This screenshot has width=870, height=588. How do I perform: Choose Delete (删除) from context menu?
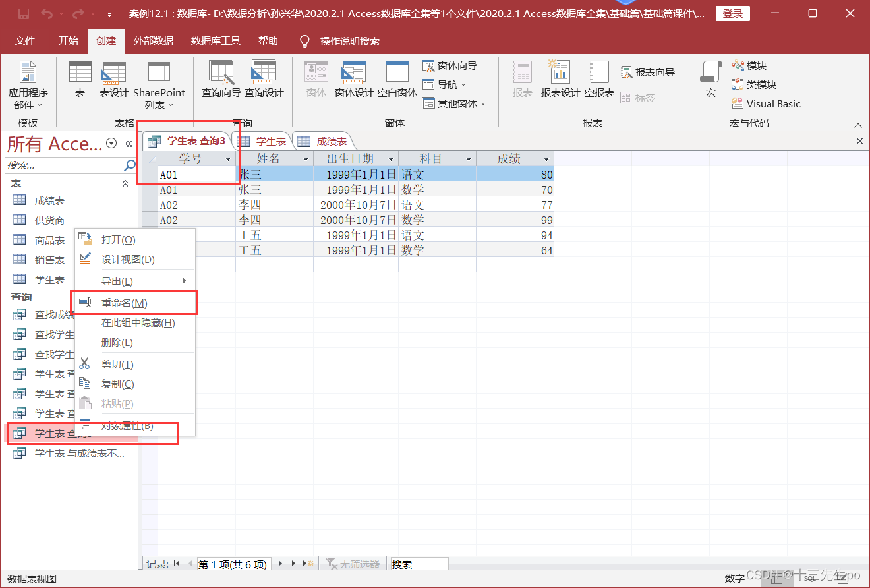coord(135,343)
